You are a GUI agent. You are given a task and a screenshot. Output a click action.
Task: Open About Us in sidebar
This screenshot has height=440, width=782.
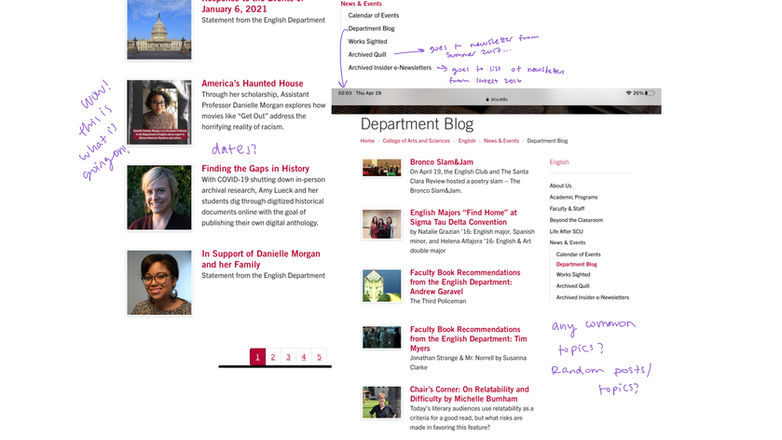tap(561, 186)
